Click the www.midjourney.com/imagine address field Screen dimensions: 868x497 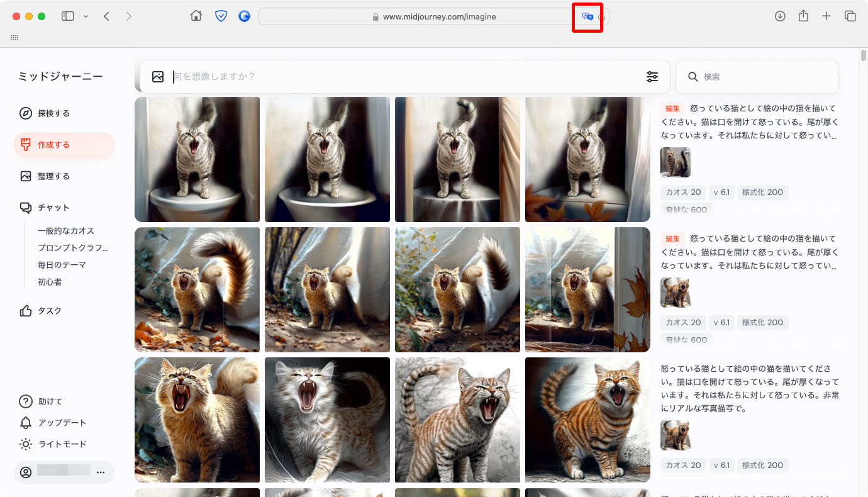click(x=433, y=17)
